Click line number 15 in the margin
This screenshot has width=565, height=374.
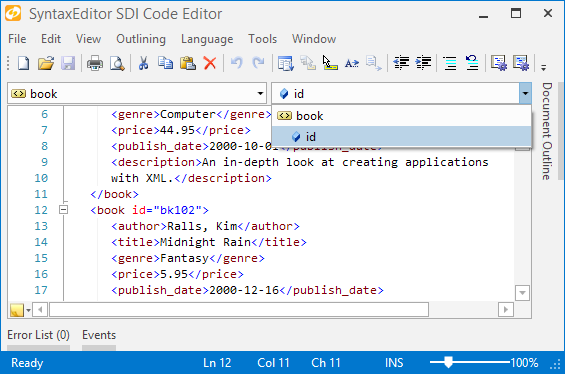click(x=41, y=258)
